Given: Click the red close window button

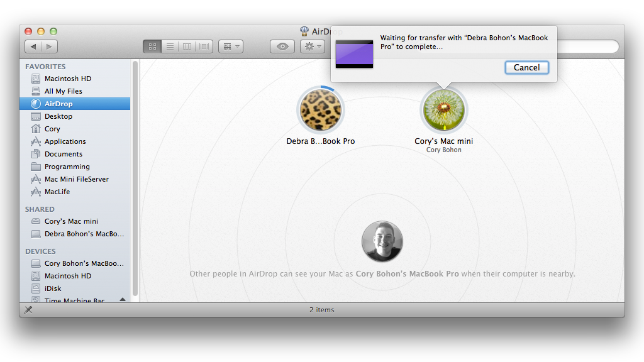Looking at the screenshot, I should [28, 31].
